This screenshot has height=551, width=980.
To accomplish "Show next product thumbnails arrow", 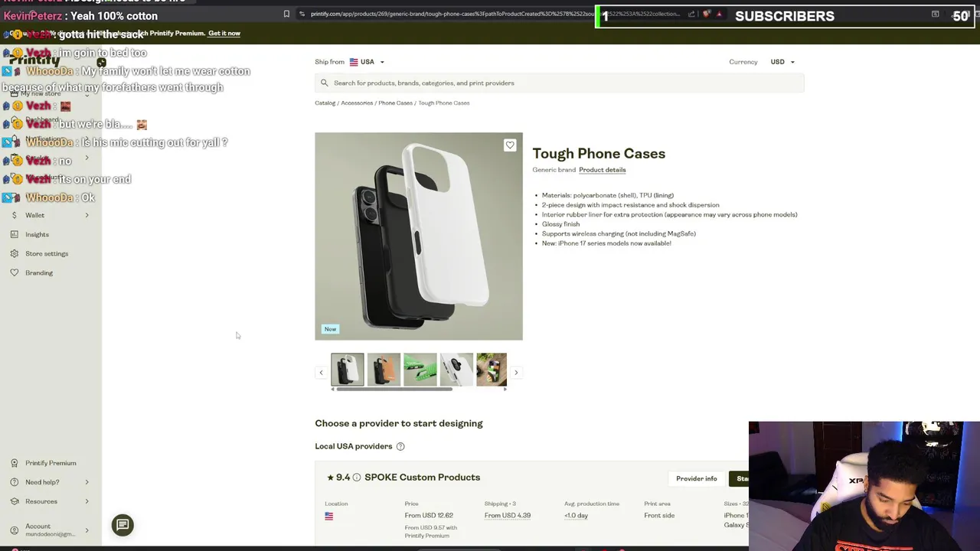I will pos(516,373).
